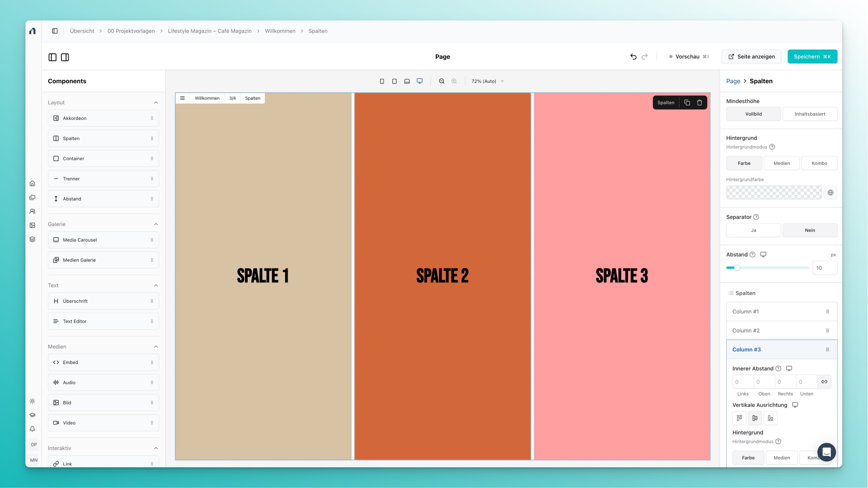Screen dimensions: 868x488
Task: Click the Speichern button
Action: (x=812, y=57)
